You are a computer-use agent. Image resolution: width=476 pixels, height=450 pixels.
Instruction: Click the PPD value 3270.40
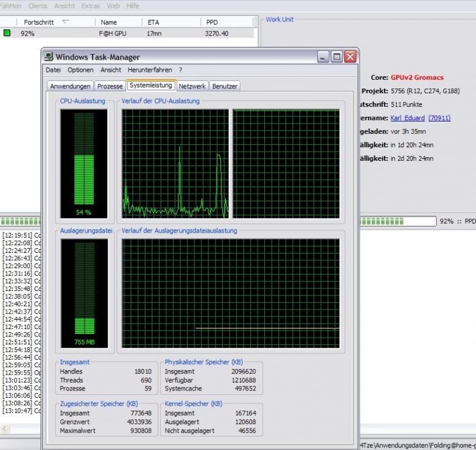pyautogui.click(x=217, y=33)
